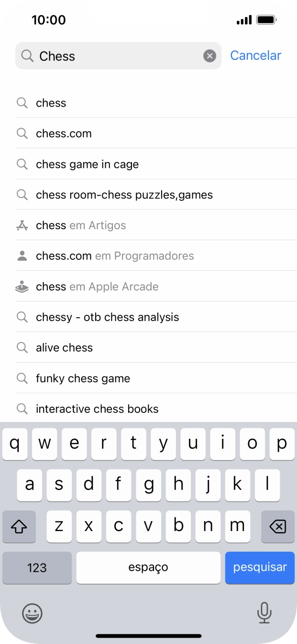Toggle the shift key
Image resolution: width=297 pixels, height=644 pixels.
point(19,527)
